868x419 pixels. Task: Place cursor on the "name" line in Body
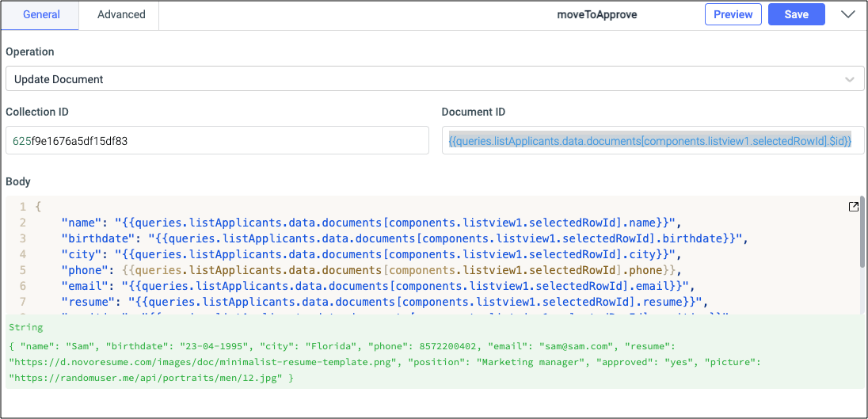pos(371,223)
